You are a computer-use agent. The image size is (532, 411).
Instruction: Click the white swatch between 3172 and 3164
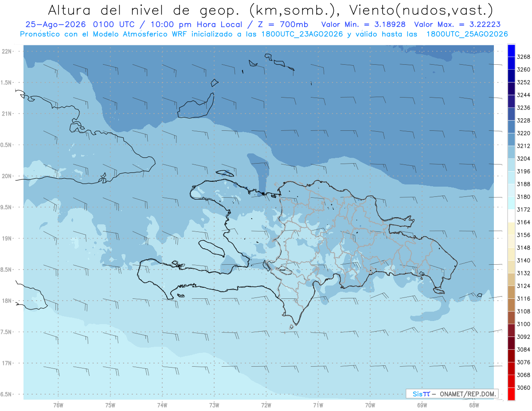(x=511, y=215)
